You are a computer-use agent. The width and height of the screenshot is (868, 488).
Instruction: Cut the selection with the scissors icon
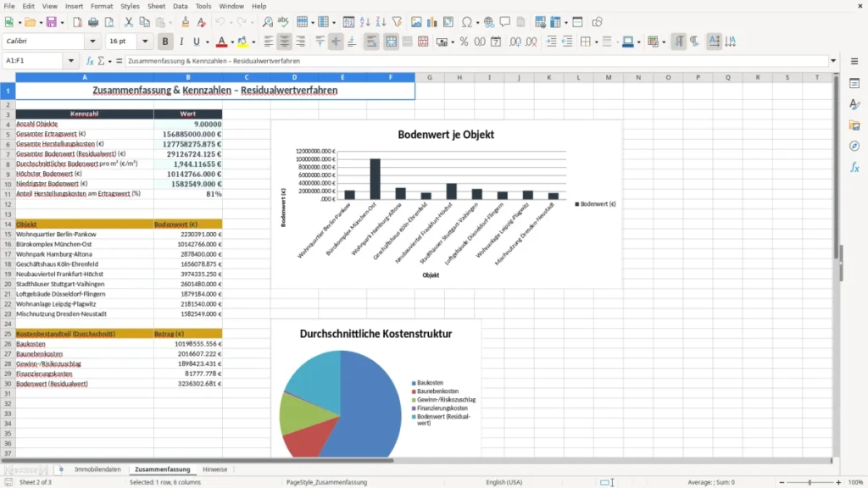point(129,22)
